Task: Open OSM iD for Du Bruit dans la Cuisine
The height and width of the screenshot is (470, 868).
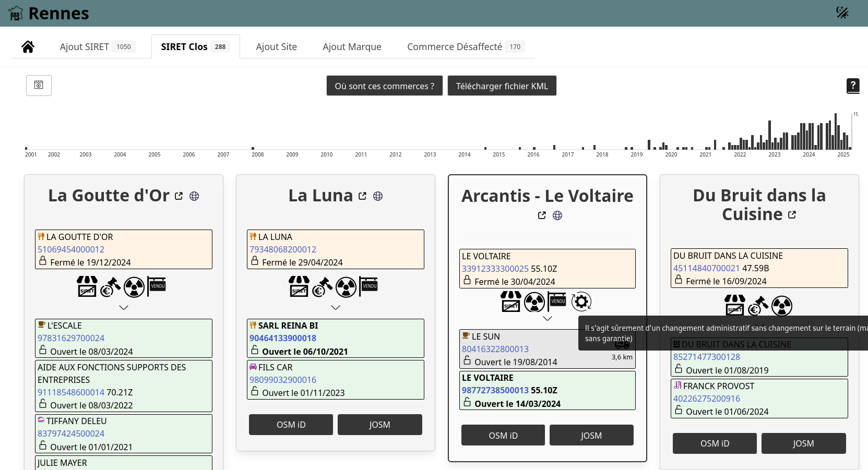Action: click(715, 443)
